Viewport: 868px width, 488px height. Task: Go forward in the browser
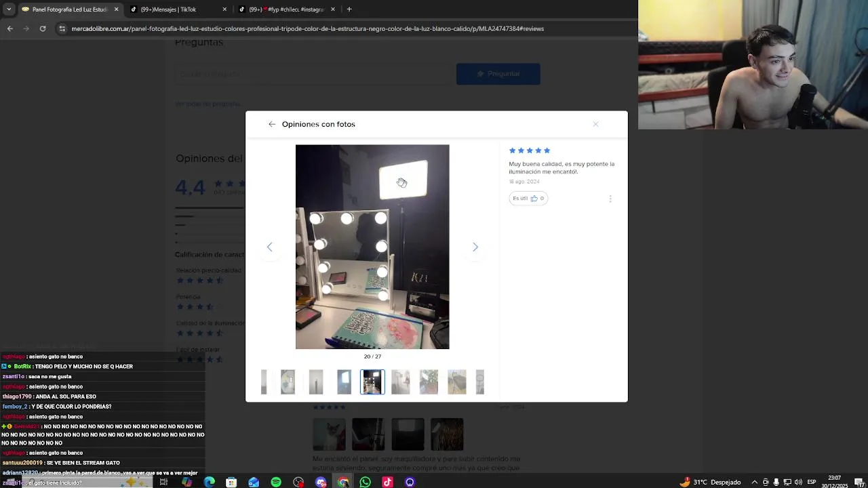point(26,28)
